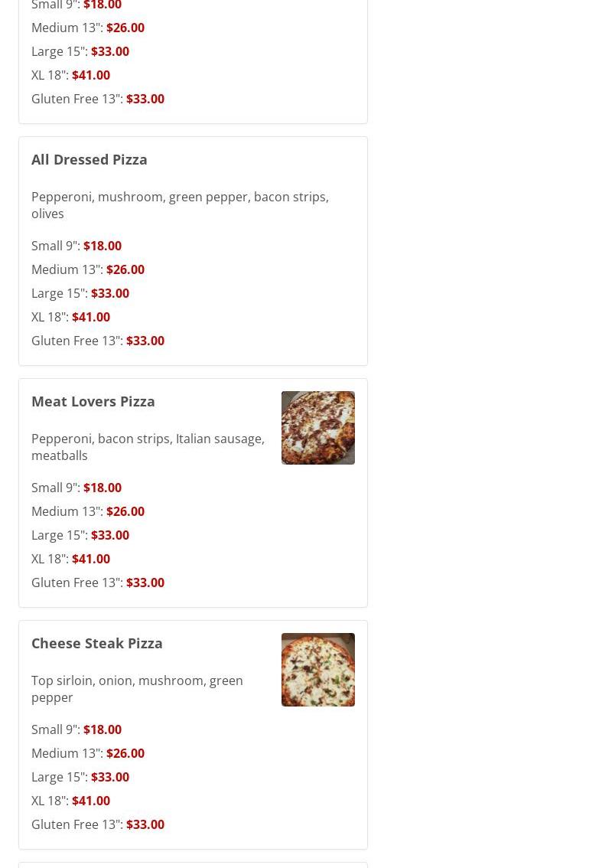Choose Meat Lovers Large 15" price
This screenshot has width=589, height=868.
coord(109,535)
